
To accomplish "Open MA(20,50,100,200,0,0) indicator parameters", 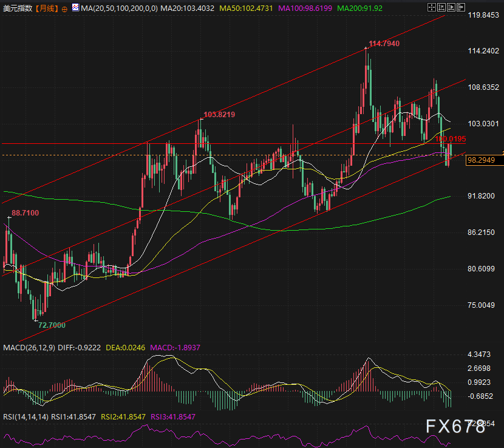I will (x=118, y=9).
